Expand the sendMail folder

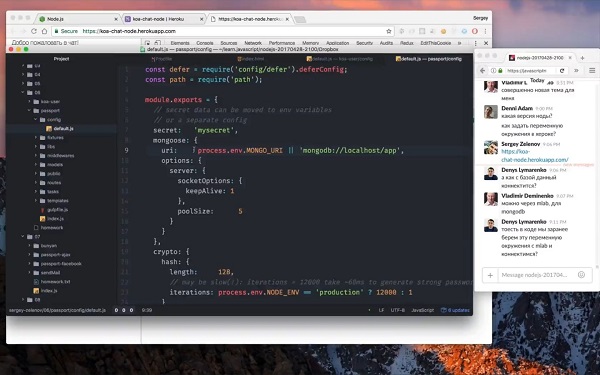(29, 272)
